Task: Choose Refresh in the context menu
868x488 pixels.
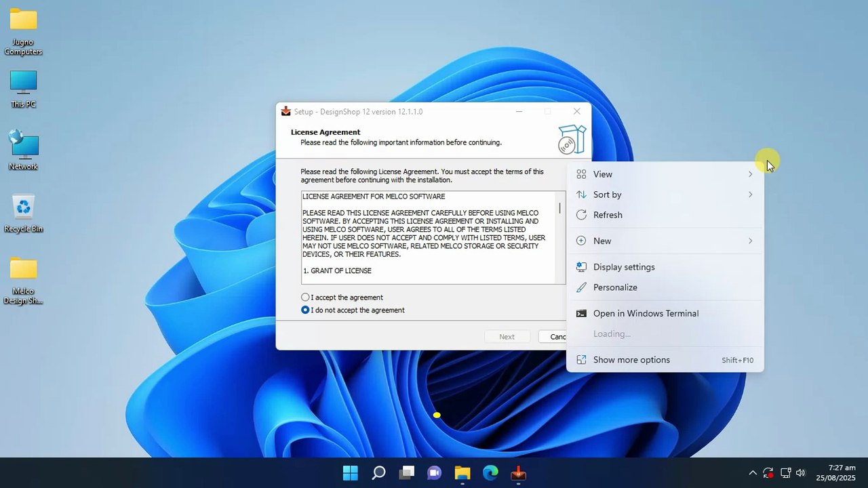Action: click(x=665, y=215)
